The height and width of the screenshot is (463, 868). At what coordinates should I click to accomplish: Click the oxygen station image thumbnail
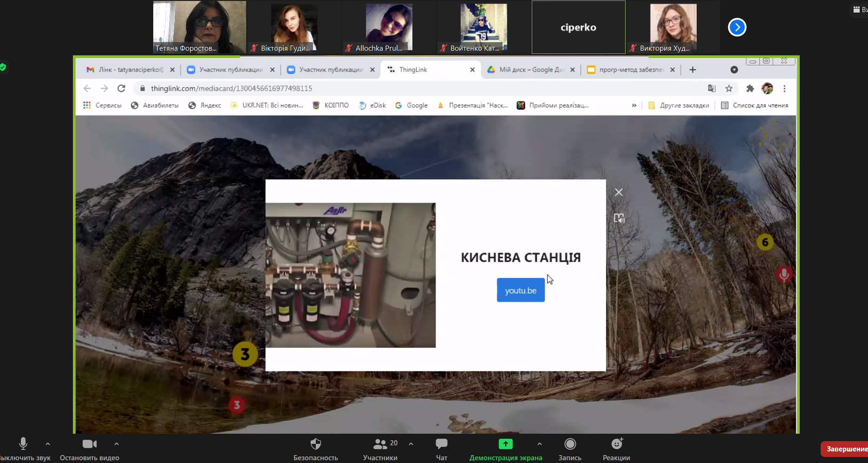351,275
